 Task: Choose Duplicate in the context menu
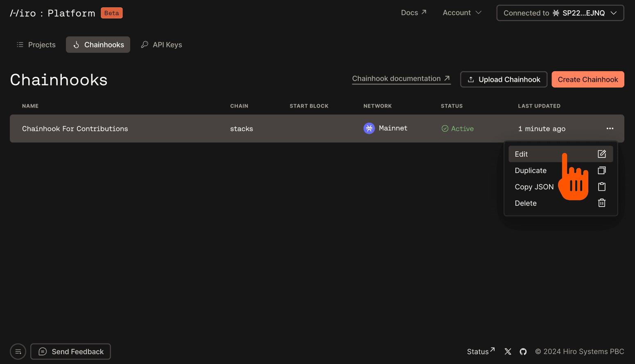[560, 171]
